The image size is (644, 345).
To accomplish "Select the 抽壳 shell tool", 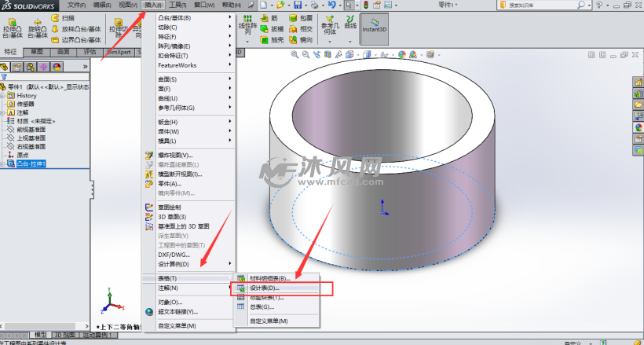I will point(272,40).
